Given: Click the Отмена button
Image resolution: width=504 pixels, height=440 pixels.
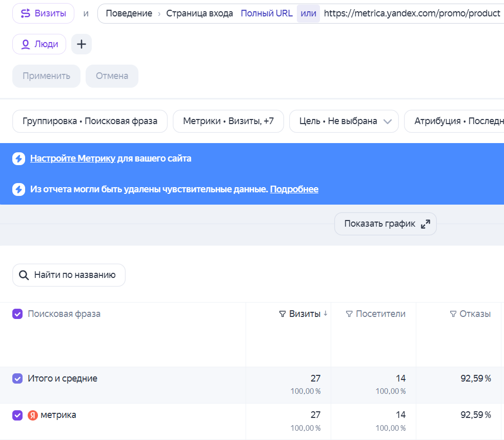Looking at the screenshot, I should pyautogui.click(x=112, y=76).
